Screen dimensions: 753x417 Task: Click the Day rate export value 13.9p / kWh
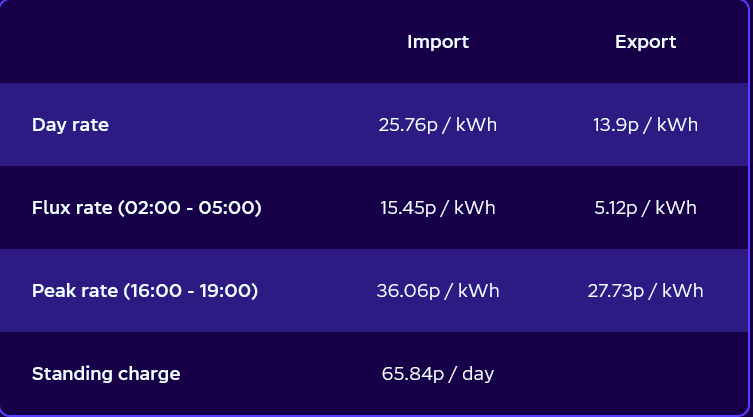(645, 125)
